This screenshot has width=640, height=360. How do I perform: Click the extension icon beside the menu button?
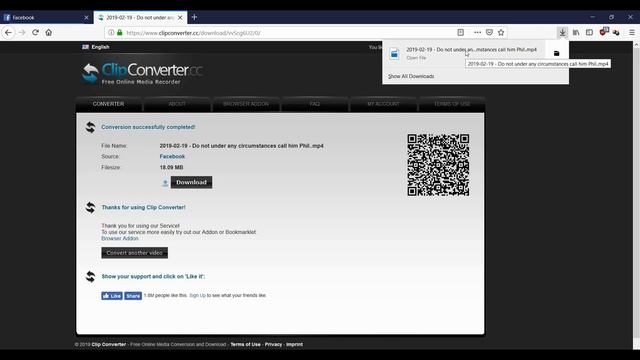[x=616, y=32]
